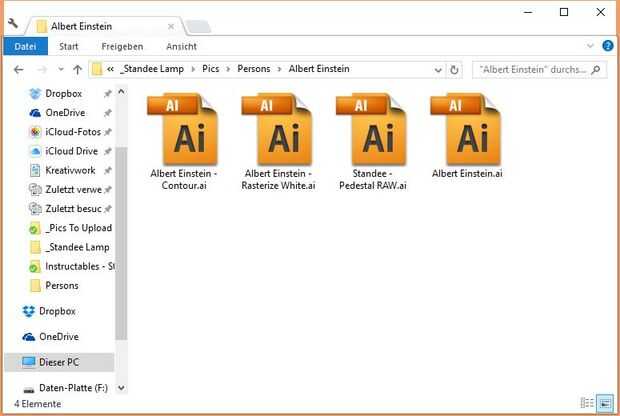Switch to details view in status bar
620x416 pixels.
pyautogui.click(x=587, y=403)
